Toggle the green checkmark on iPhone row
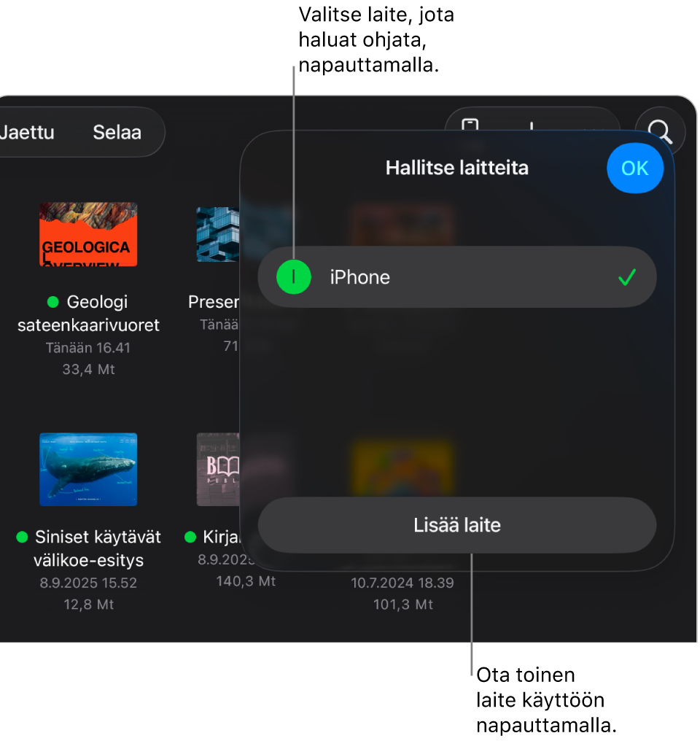This screenshot has width=700, height=741. (x=627, y=277)
